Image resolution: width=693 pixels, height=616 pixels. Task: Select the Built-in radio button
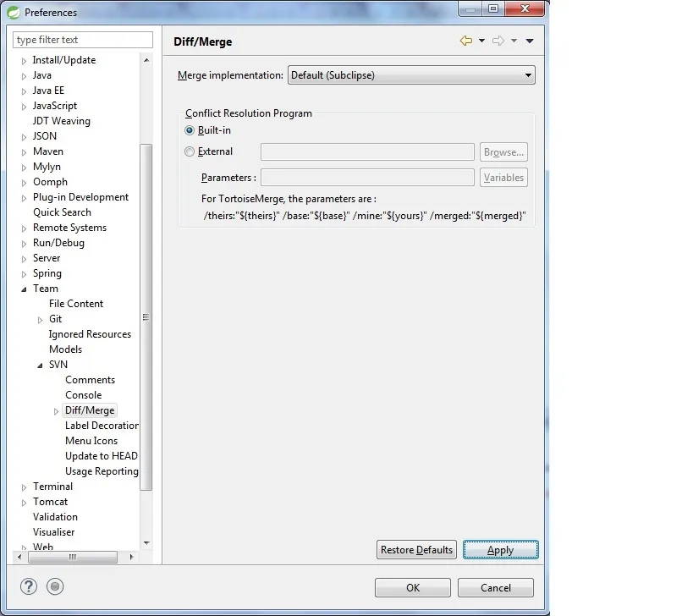click(x=190, y=130)
